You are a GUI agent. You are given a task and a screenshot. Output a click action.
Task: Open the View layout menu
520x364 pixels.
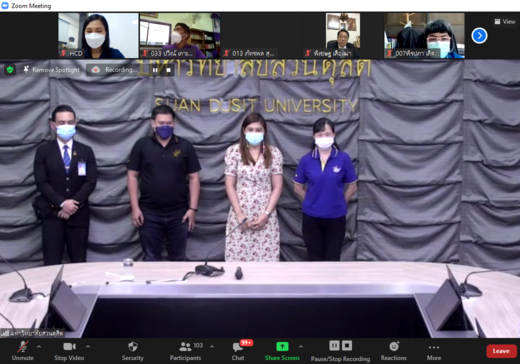505,22
